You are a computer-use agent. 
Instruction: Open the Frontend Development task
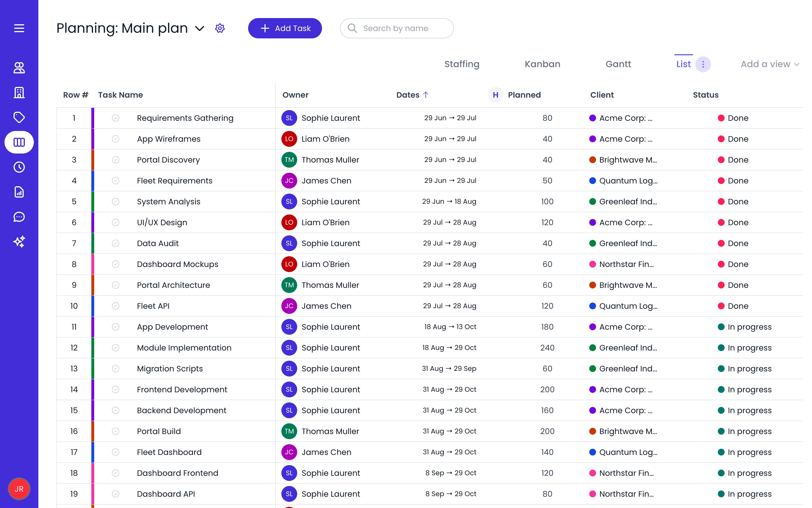[182, 389]
